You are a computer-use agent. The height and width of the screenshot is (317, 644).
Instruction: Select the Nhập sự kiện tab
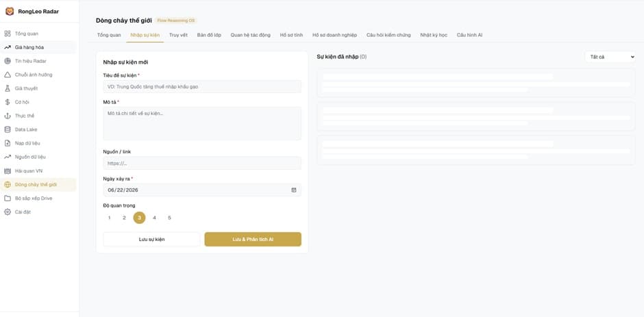point(145,35)
